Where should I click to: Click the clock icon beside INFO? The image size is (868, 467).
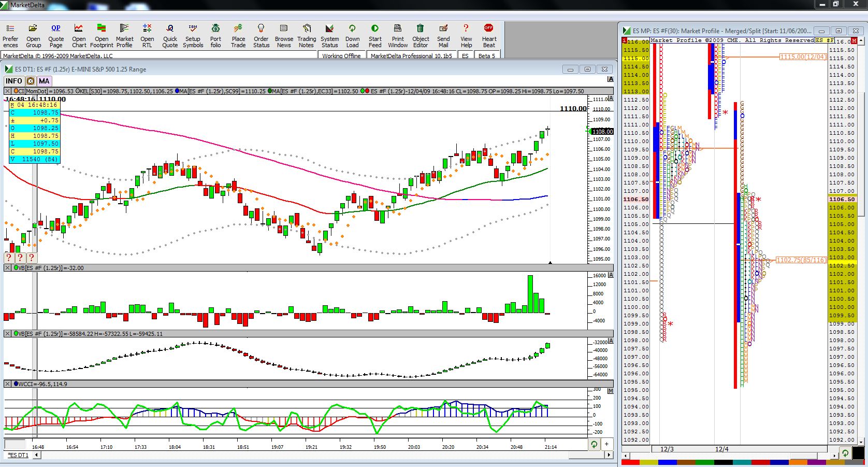point(31,81)
